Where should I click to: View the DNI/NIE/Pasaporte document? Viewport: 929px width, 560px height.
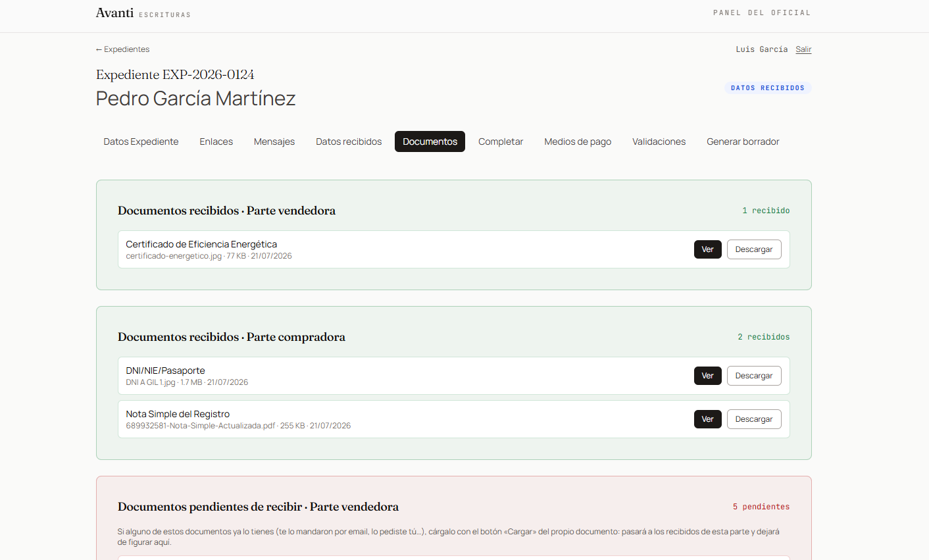[x=708, y=376]
